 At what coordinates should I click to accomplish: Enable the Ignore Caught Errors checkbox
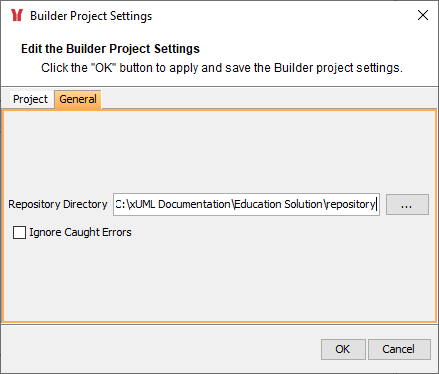coord(19,232)
